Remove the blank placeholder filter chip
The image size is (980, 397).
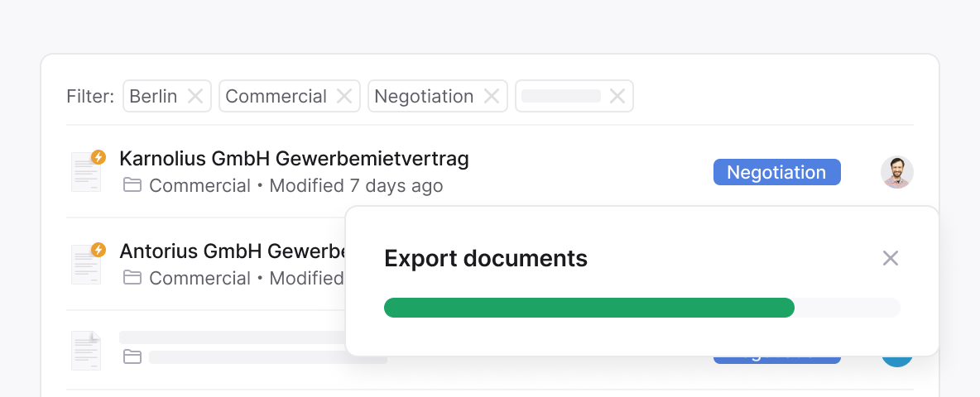click(x=617, y=96)
